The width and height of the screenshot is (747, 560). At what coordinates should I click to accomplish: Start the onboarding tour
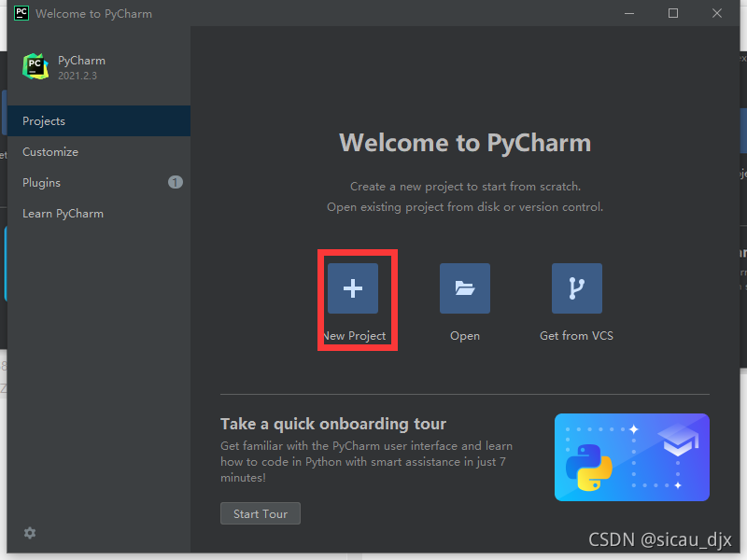261,514
